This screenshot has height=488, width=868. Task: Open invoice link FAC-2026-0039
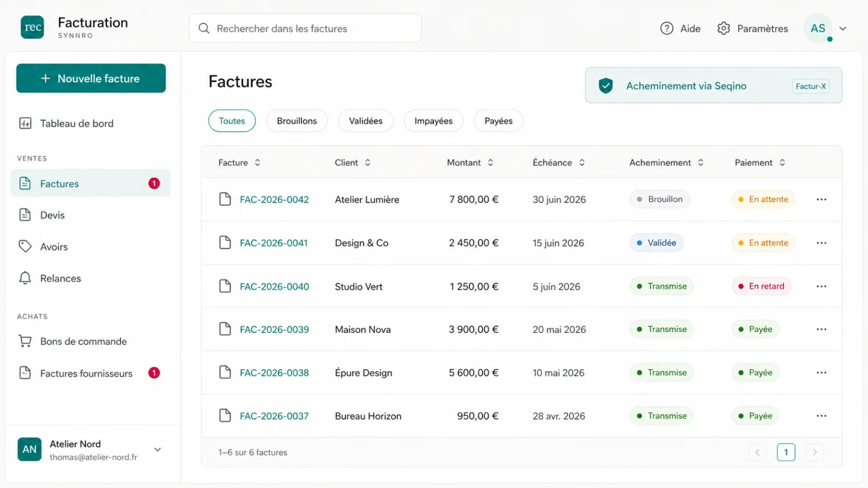point(275,329)
